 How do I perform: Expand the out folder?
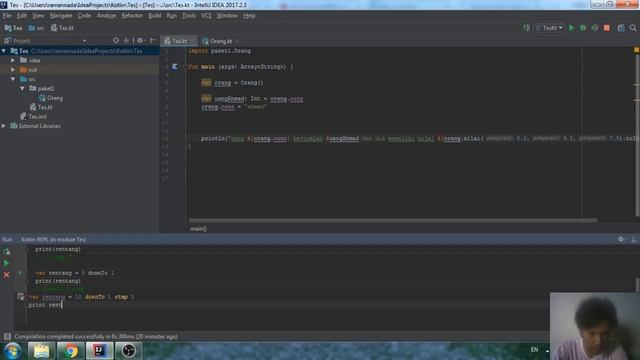point(13,70)
